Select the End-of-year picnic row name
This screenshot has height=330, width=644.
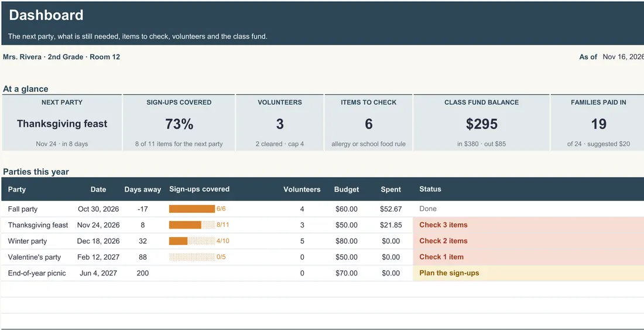tap(36, 273)
